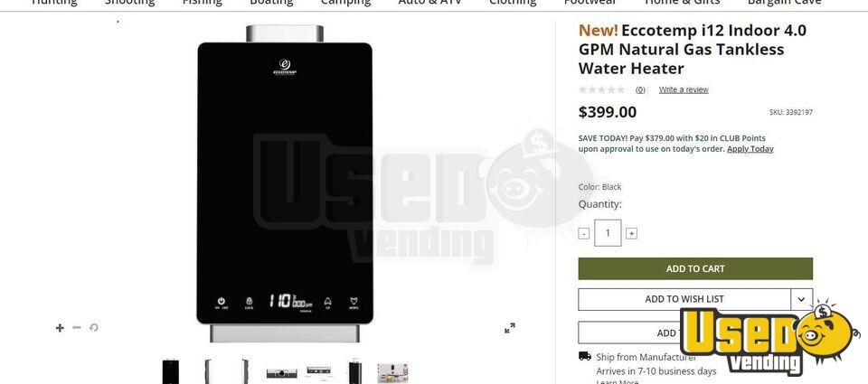Reset image zoom with the circular arrow
Image resolution: width=868 pixels, height=384 pixels.
(x=93, y=328)
